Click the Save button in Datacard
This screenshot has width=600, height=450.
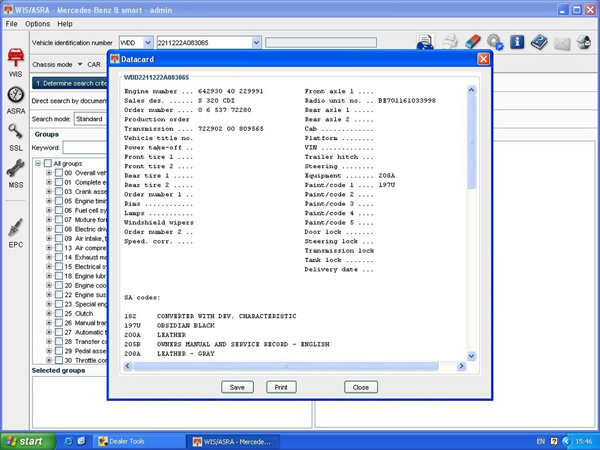[x=237, y=387]
